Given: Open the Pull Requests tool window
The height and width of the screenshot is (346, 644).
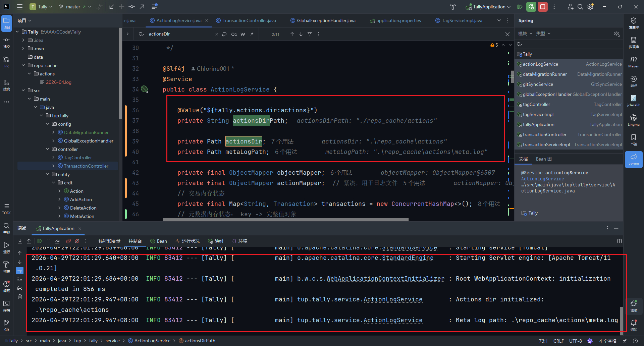Looking at the screenshot, I should pyautogui.click(x=6, y=62).
